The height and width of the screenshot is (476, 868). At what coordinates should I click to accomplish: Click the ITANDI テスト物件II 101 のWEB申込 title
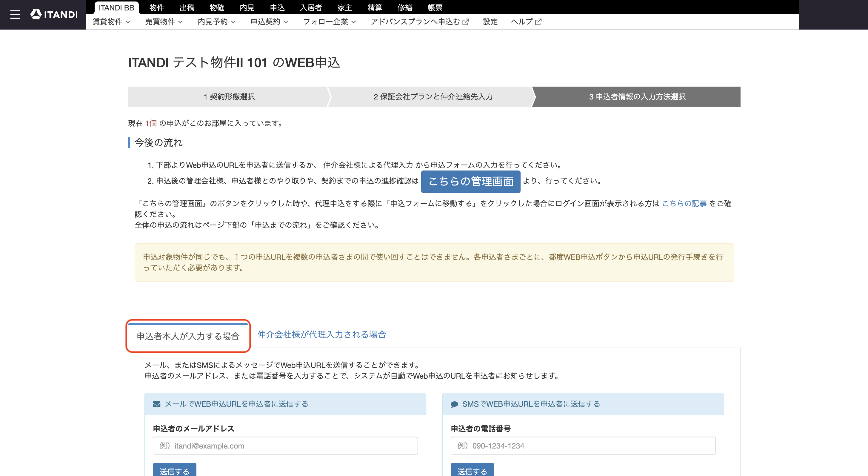(x=234, y=62)
